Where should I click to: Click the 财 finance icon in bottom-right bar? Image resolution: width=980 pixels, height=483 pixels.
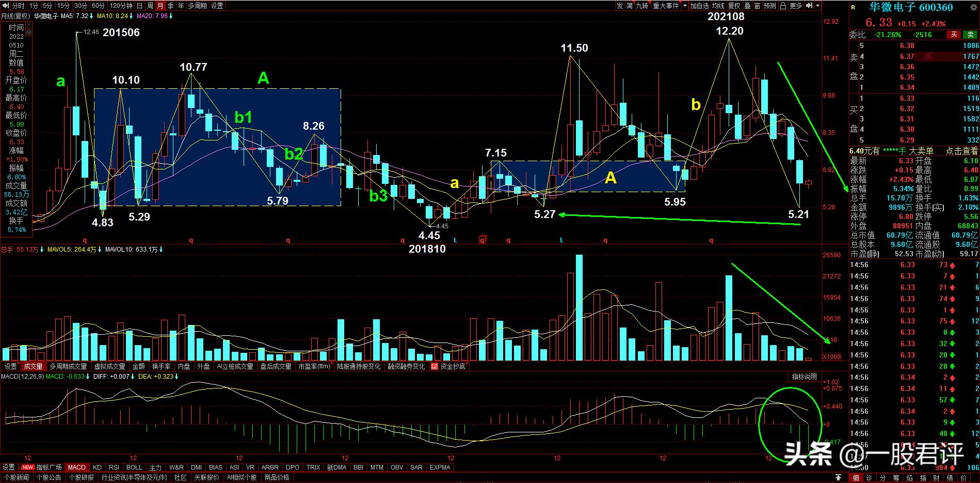click(936, 478)
